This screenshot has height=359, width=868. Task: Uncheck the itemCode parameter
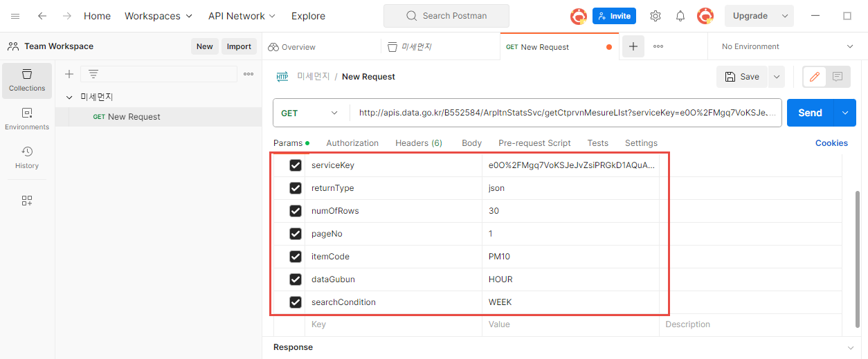[296, 257]
